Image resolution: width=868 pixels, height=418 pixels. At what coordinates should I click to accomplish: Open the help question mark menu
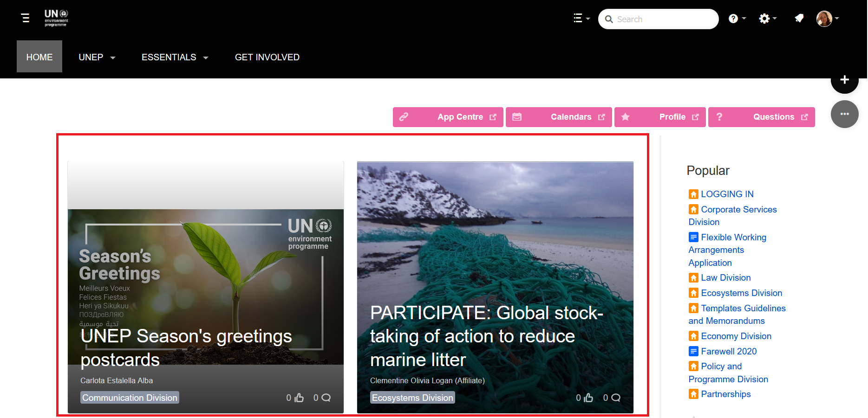[x=737, y=19]
